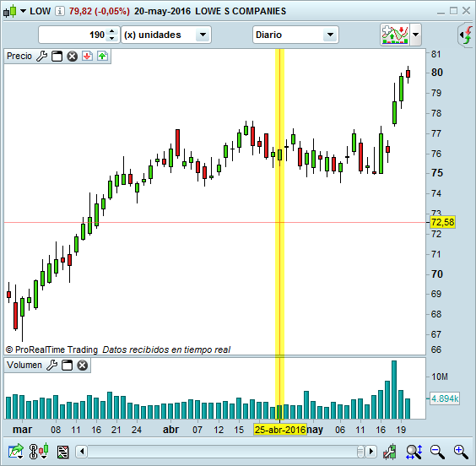Click the mar month label on time axis
The image size is (476, 466).
click(x=22, y=430)
